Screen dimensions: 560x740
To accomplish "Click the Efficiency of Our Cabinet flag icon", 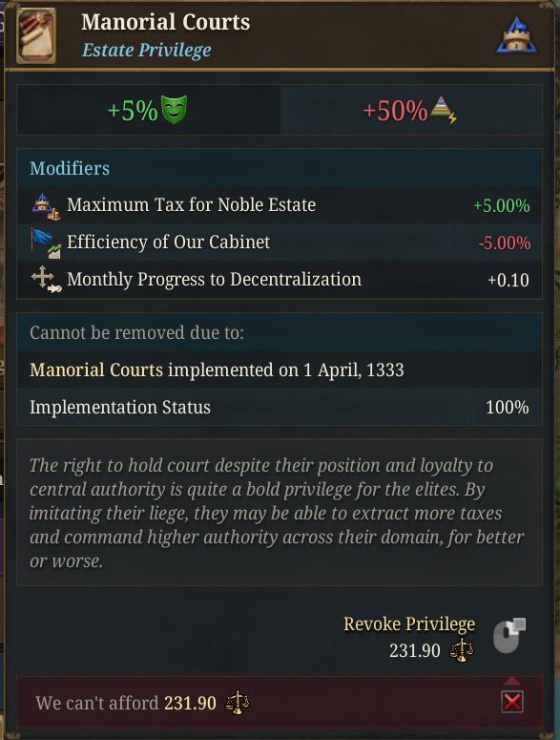I will pos(46,243).
